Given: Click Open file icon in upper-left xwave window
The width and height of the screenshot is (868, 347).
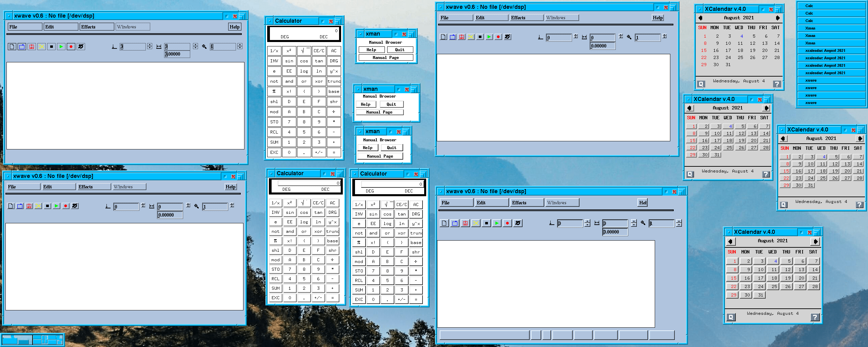Looking at the screenshot, I should [22, 47].
